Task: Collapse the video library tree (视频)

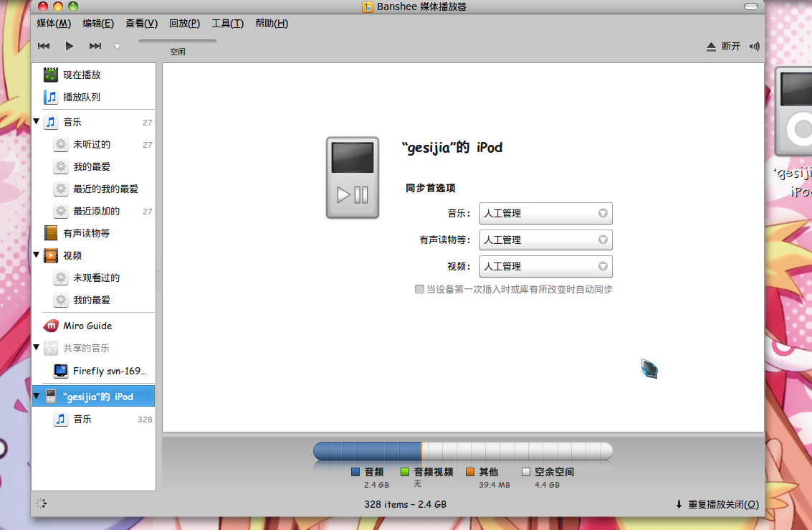Action: click(x=37, y=255)
